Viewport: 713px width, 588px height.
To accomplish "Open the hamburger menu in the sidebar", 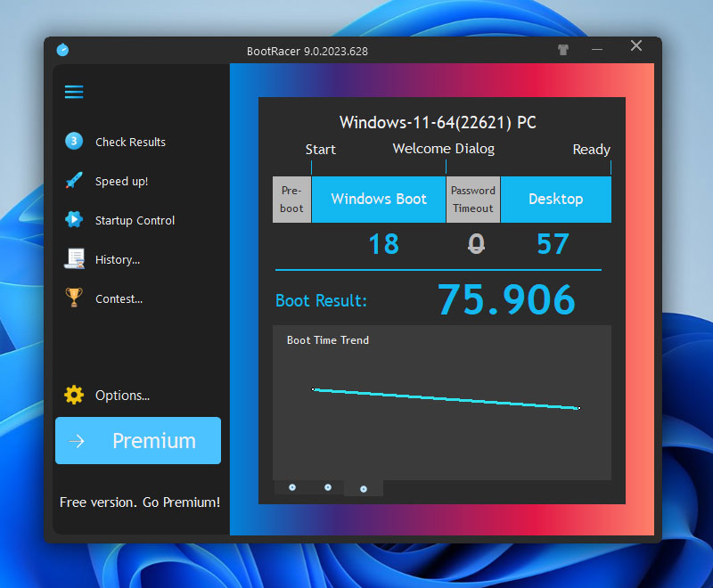I will point(74,92).
